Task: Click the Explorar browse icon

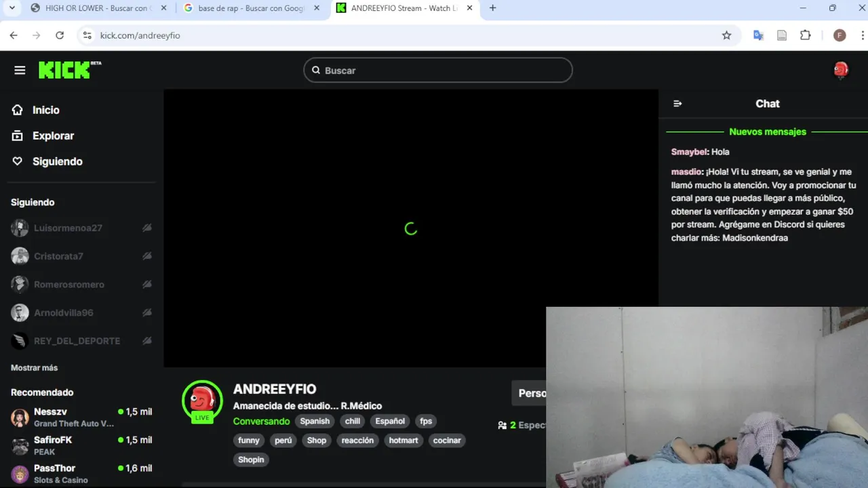Action: click(x=18, y=136)
